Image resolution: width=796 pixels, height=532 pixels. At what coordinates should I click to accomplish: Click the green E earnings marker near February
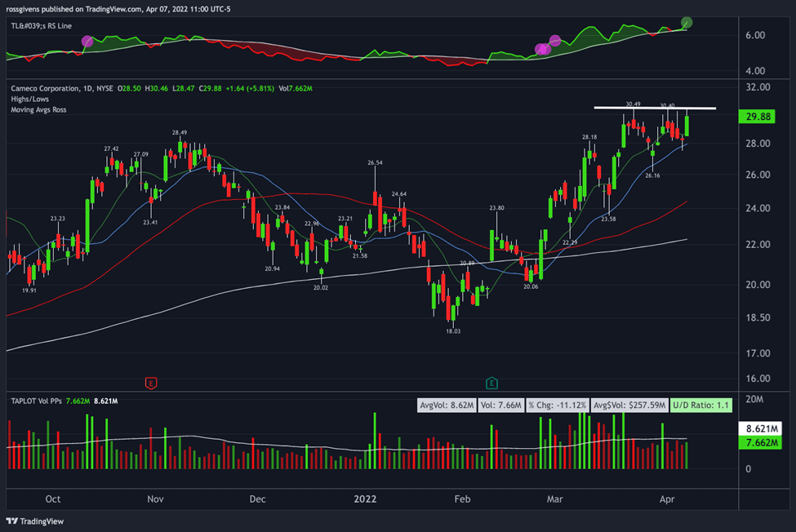click(x=493, y=381)
